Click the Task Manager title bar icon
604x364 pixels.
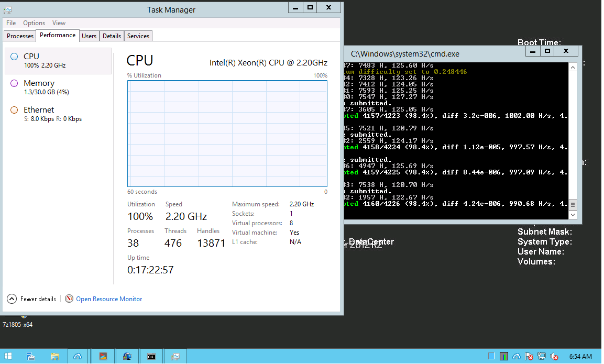click(8, 10)
